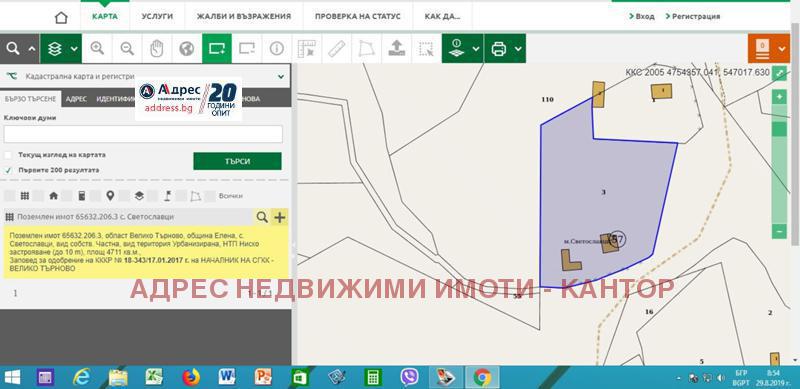Click the green ТЪРСИ button
The height and width of the screenshot is (389, 800).
click(x=237, y=161)
